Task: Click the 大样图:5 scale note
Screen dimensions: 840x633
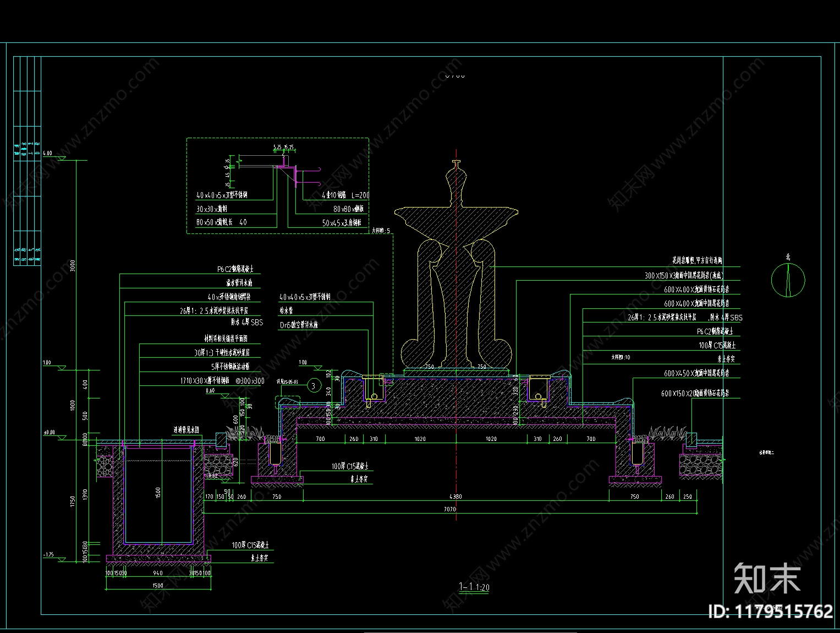Action: click(x=381, y=231)
